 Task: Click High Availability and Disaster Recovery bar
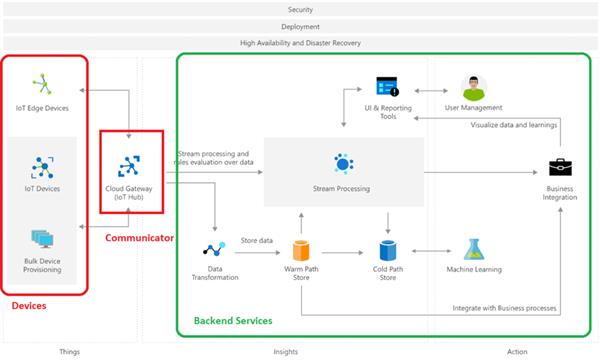coord(300,43)
